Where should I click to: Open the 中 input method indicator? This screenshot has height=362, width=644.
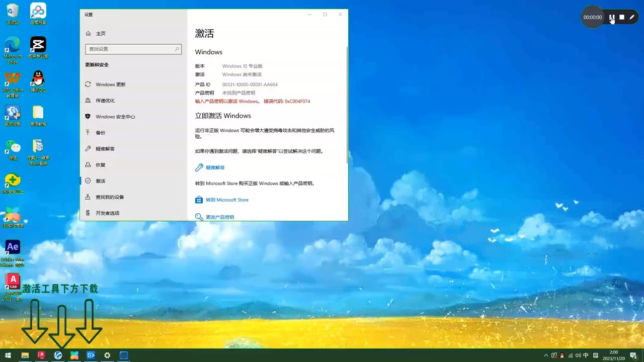coord(585,355)
